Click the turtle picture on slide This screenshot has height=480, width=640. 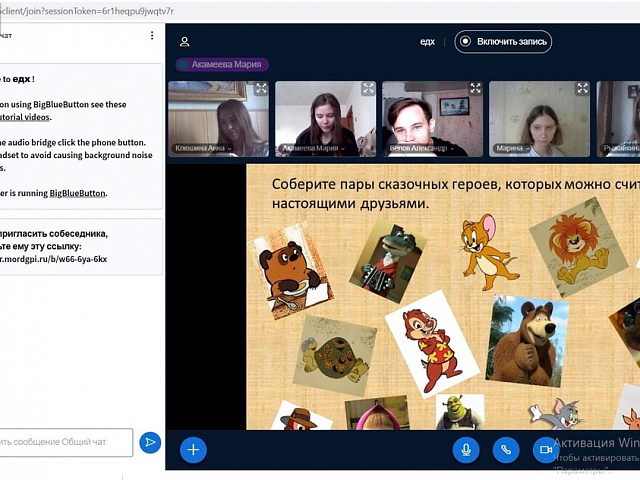[335, 356]
